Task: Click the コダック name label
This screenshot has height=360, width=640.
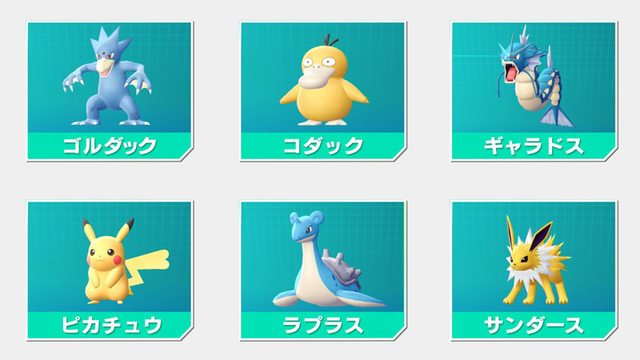Action: pyautogui.click(x=323, y=146)
